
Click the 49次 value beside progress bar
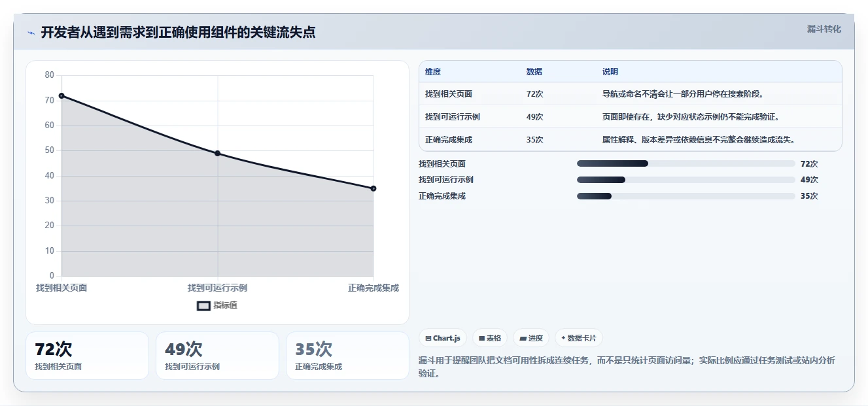809,180
